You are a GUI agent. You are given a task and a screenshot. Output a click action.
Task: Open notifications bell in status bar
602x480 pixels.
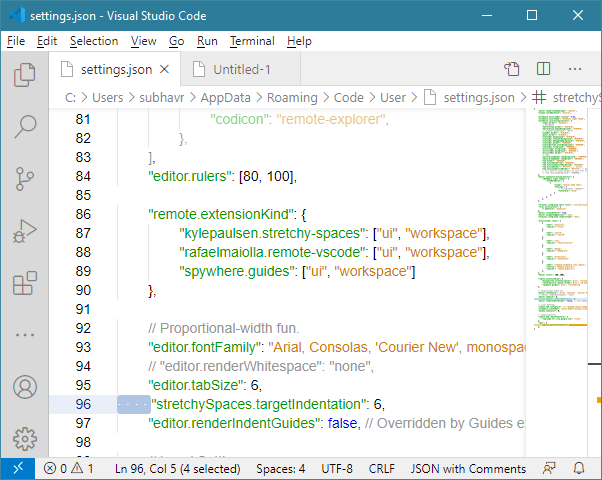(x=579, y=468)
